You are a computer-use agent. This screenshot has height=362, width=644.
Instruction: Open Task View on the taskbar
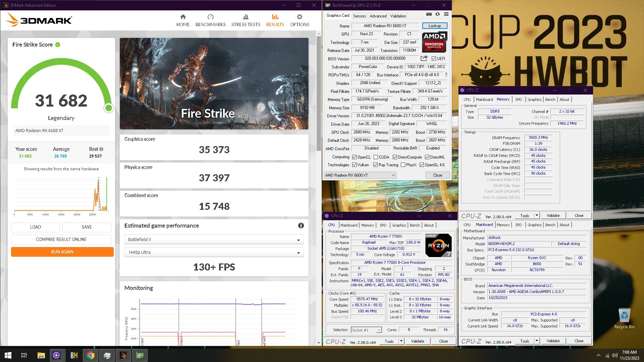[24, 355]
